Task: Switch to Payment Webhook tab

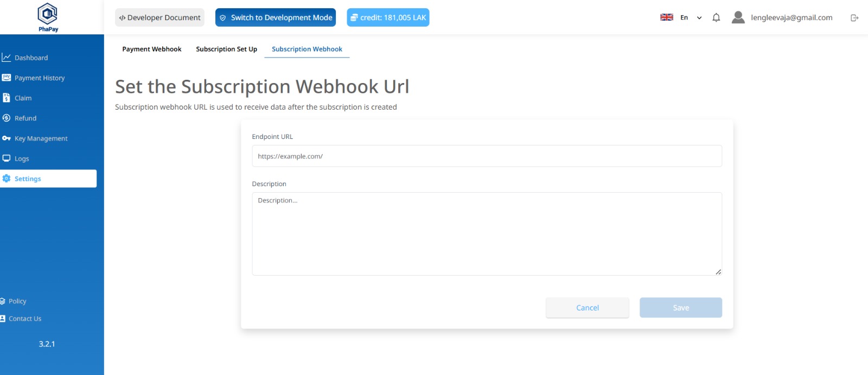Action: [152, 49]
